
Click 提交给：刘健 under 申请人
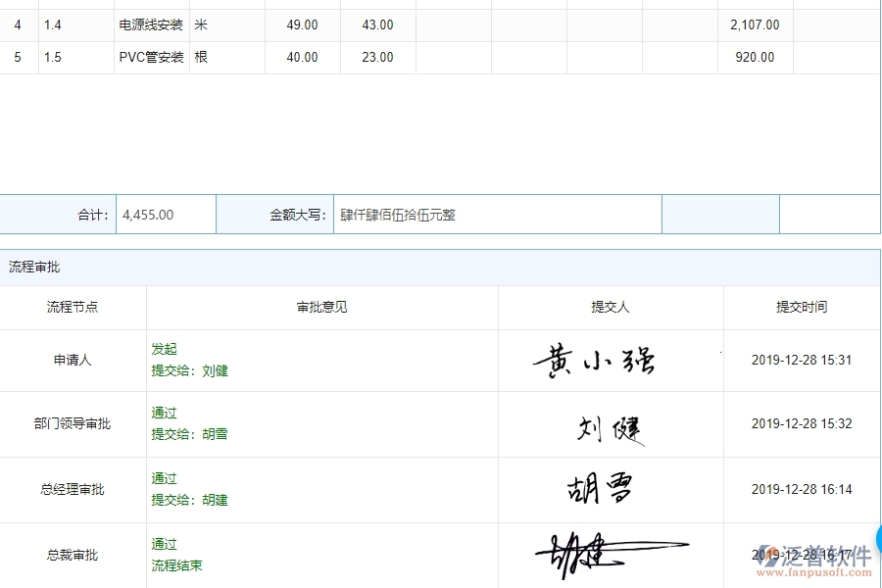[x=189, y=370]
